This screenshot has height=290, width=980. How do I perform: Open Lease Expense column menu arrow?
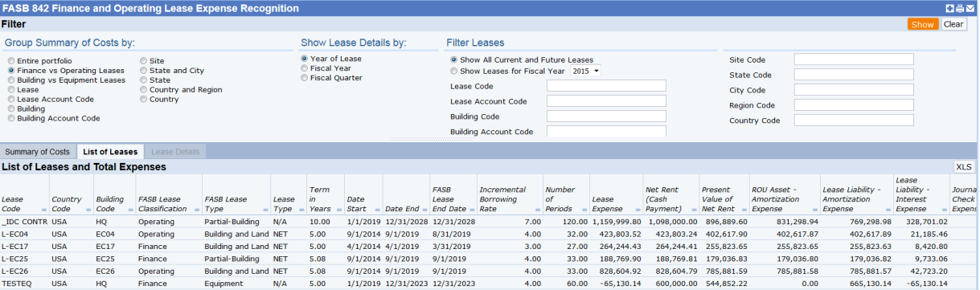click(638, 209)
